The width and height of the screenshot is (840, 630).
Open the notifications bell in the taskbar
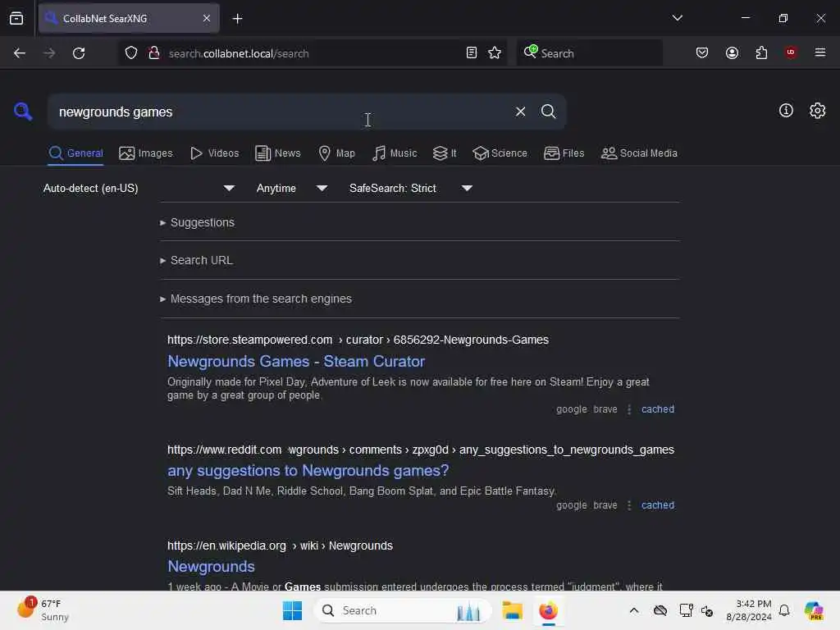[784, 610]
